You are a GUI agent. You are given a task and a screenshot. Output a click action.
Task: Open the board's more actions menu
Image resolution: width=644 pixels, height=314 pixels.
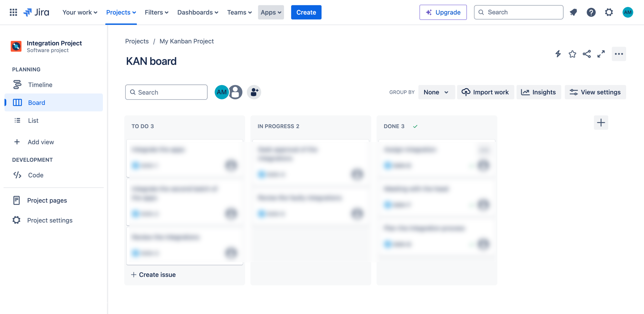point(619,54)
